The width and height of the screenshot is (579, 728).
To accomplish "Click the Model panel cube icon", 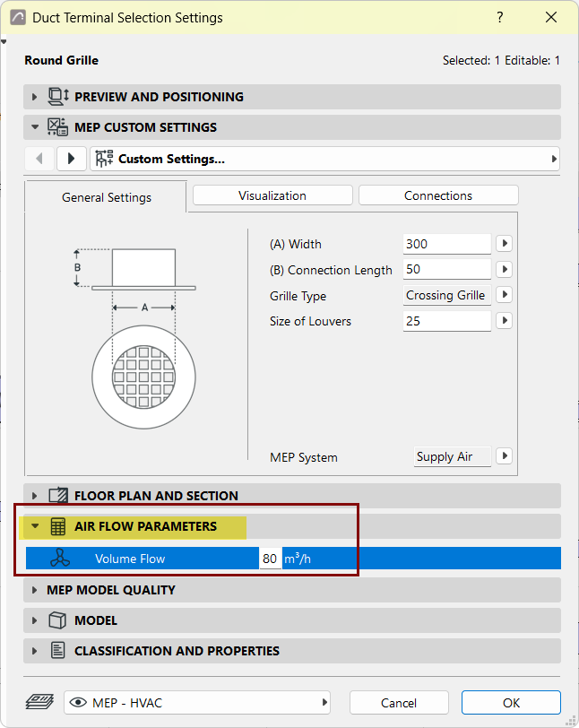I will (x=57, y=620).
